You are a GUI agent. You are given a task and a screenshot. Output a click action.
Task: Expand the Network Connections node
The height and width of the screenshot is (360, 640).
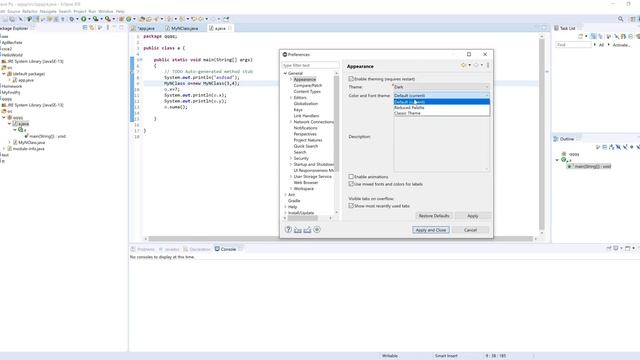291,122
